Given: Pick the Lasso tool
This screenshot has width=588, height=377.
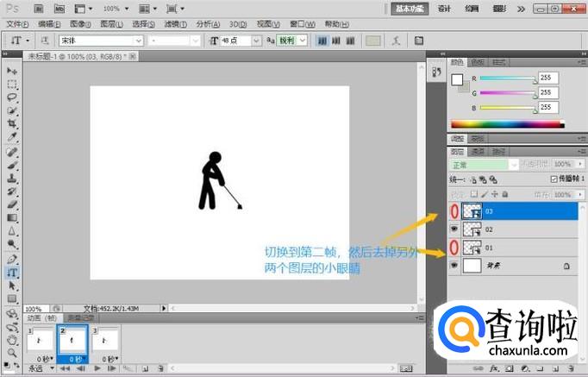Looking at the screenshot, I should [13, 97].
